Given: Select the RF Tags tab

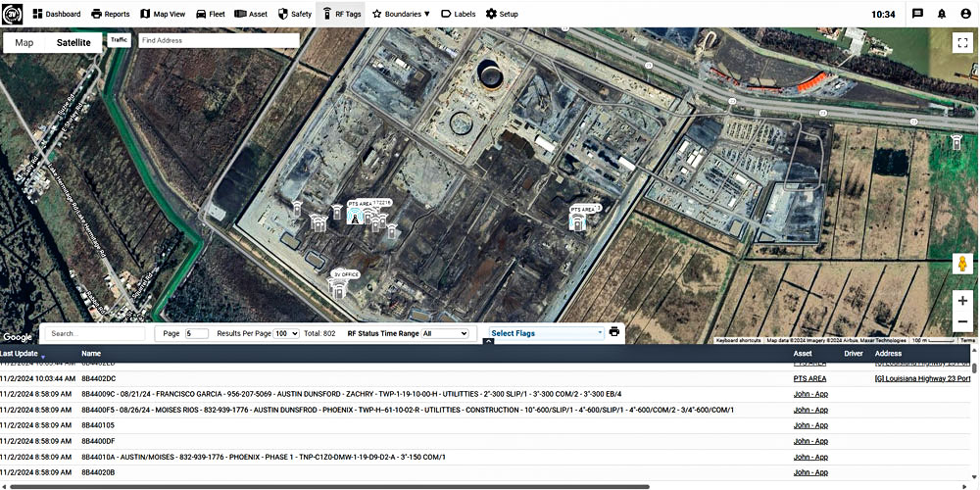Looking at the screenshot, I should point(341,14).
